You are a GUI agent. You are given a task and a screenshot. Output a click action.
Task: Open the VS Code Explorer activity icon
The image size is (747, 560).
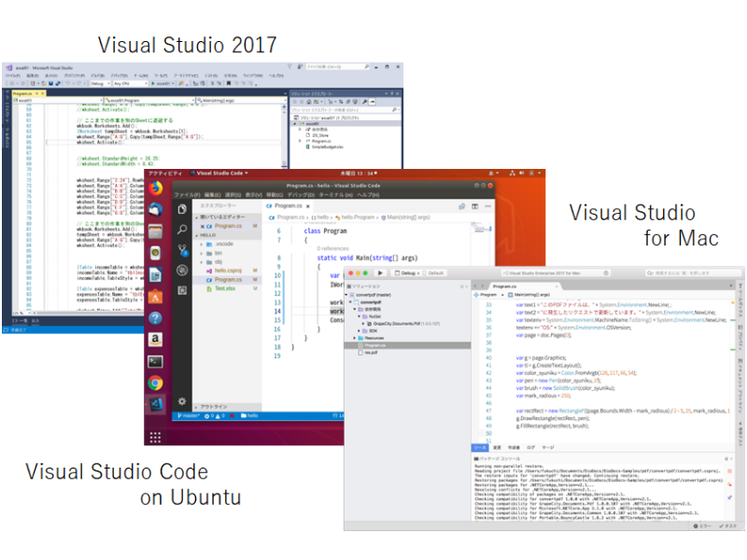(x=182, y=209)
